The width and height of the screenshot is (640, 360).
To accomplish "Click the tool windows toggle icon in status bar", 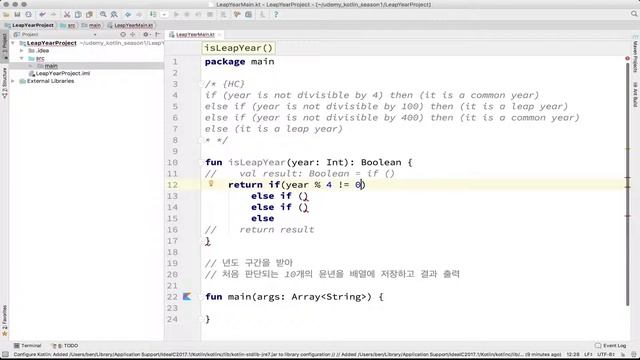I will (4, 354).
